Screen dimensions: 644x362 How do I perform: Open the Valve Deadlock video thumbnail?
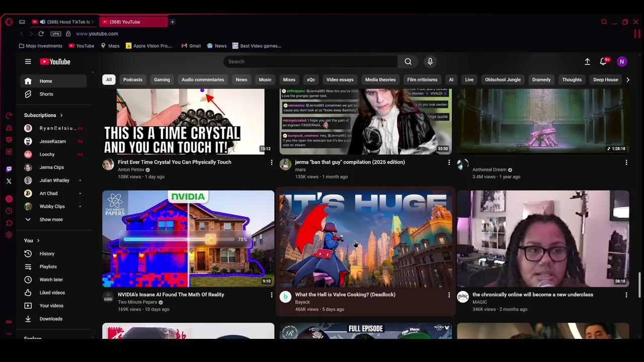click(366, 239)
